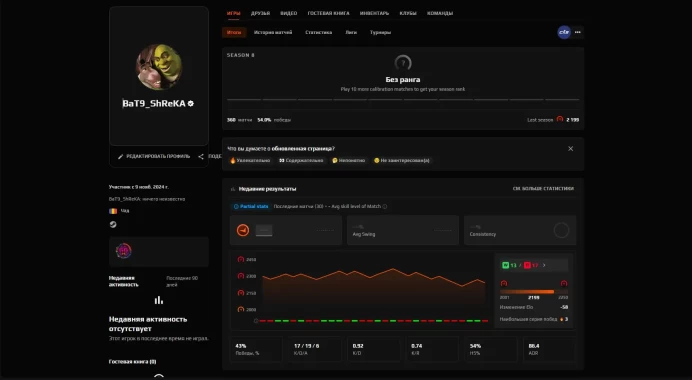Switch to the ДРУЗЬЯ tab
This screenshot has height=380, width=692.
(x=260, y=13)
